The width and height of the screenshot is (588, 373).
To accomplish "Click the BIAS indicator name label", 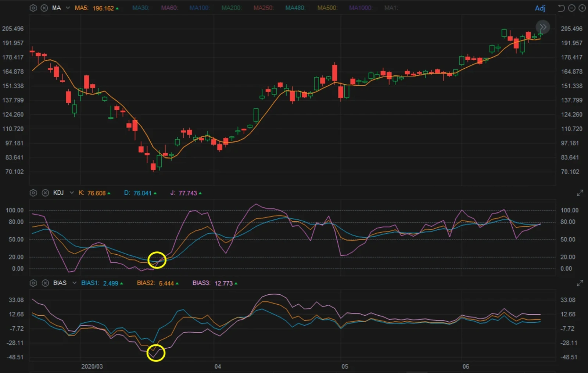I will click(x=60, y=283).
